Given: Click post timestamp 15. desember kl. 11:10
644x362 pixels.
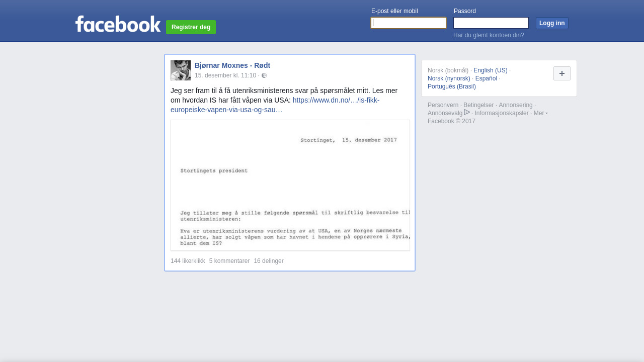Looking at the screenshot, I should [225, 75].
